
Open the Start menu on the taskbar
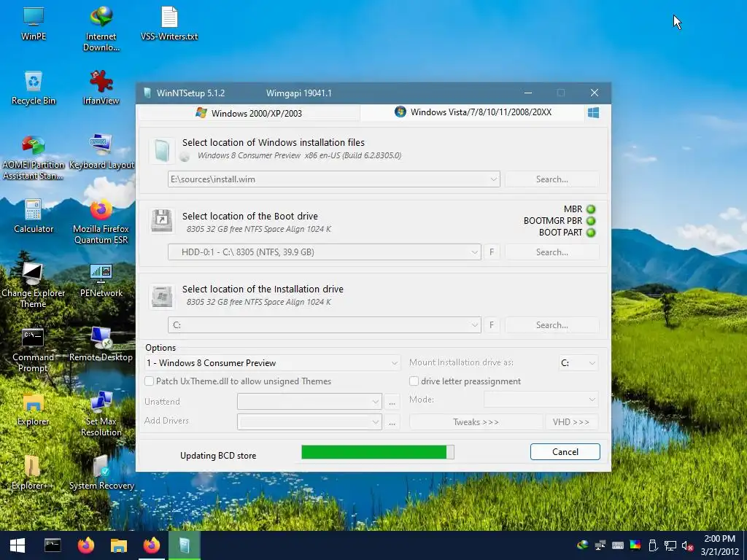[18, 545]
